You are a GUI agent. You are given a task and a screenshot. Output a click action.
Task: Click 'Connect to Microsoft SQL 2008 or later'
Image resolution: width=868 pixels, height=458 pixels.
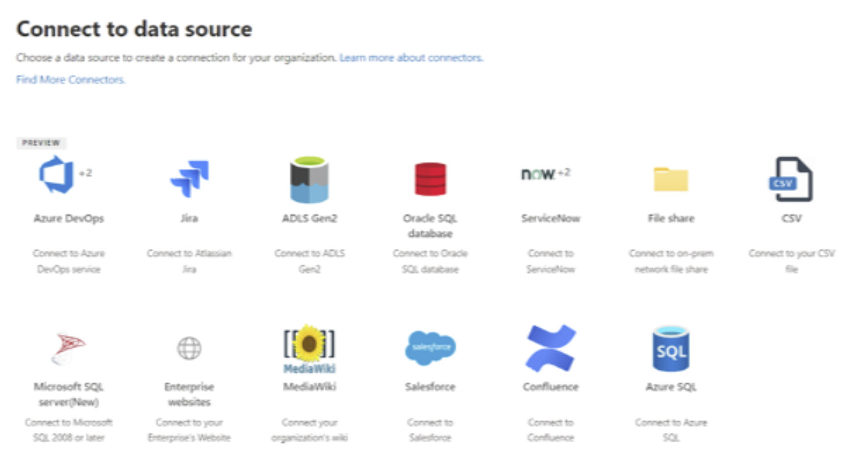click(69, 430)
